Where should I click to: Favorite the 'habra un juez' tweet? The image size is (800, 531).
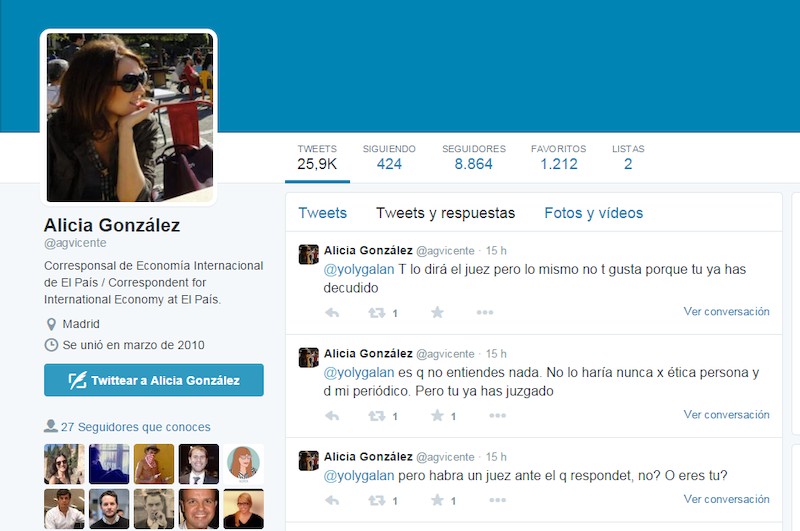pos(437,500)
